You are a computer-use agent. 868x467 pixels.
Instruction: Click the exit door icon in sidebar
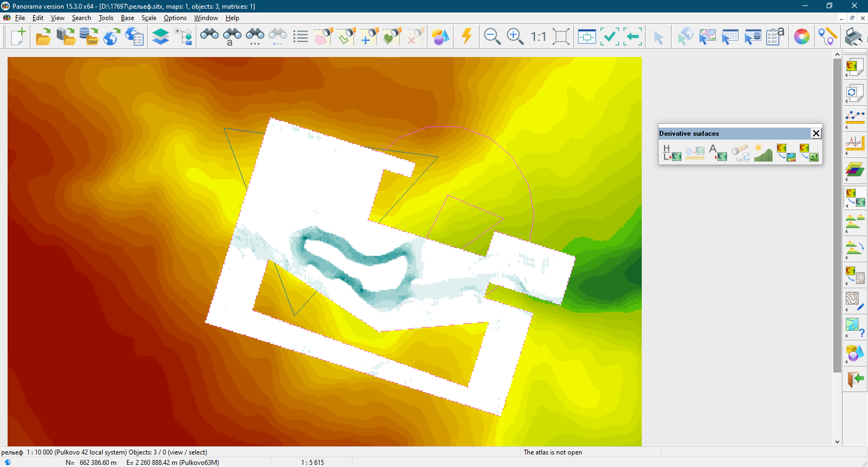pos(855,378)
